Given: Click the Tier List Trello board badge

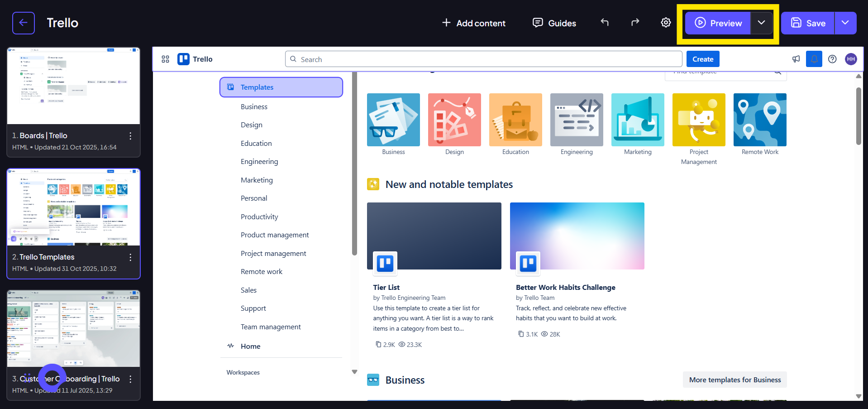Looking at the screenshot, I should 385,263.
